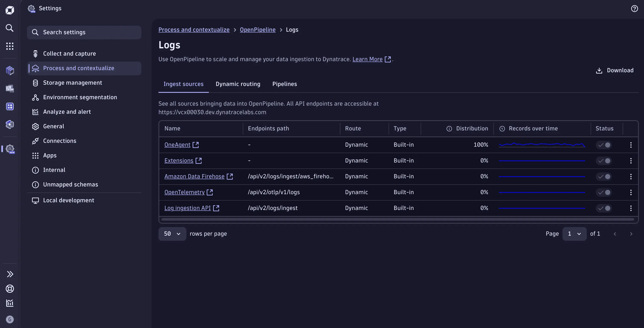
Task: Open the bar blocks app icon in dock
Action: [x=10, y=88]
